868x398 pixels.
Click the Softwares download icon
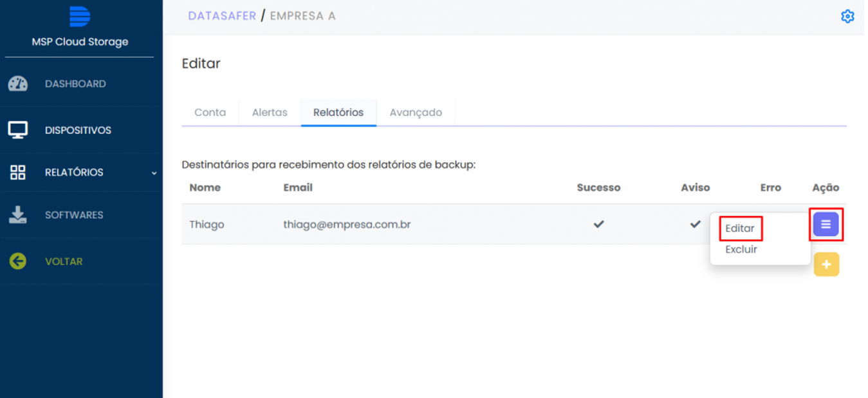18,215
